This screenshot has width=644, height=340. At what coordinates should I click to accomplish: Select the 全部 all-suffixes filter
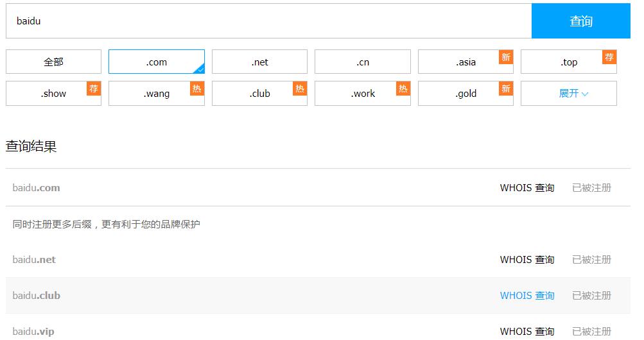(x=53, y=62)
